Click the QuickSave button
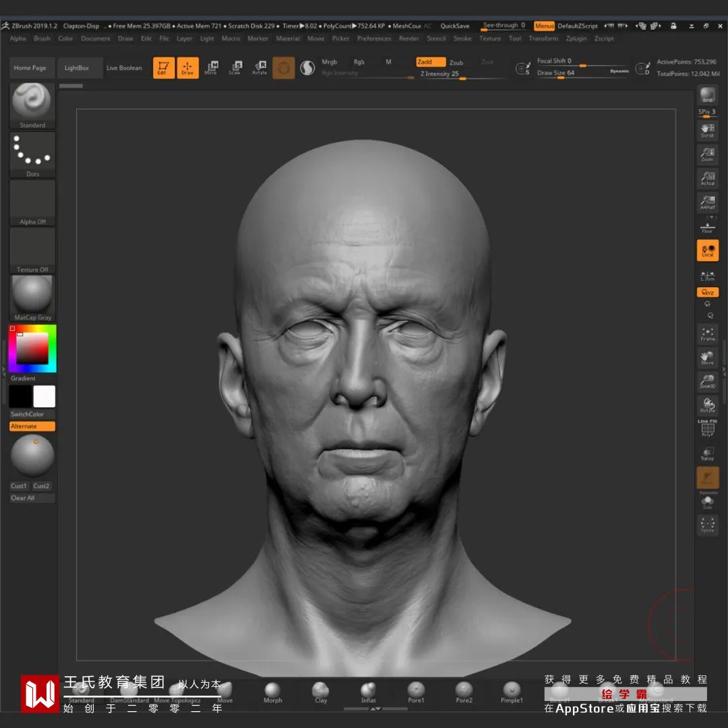 click(x=454, y=26)
